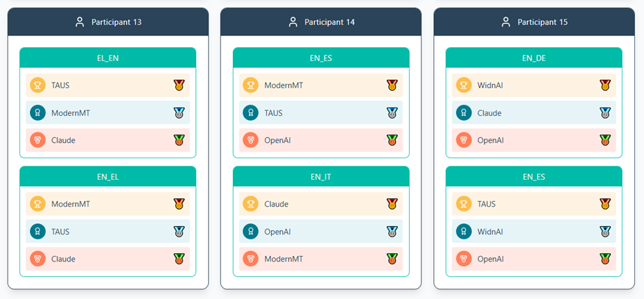Select the EN_DE language pair header
This screenshot has width=644, height=299.
pyautogui.click(x=534, y=58)
